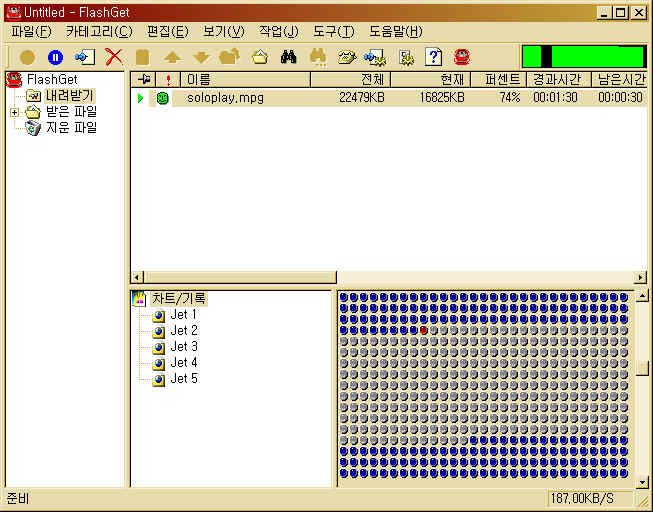The image size is (653, 512).
Task: Select the 받은 파일 folder
Action: click(71, 112)
